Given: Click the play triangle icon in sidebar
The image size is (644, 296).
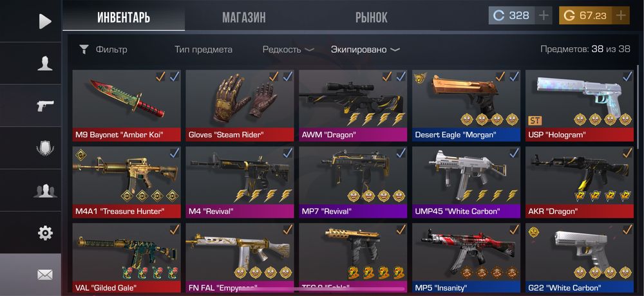Looking at the screenshot, I should click(45, 21).
